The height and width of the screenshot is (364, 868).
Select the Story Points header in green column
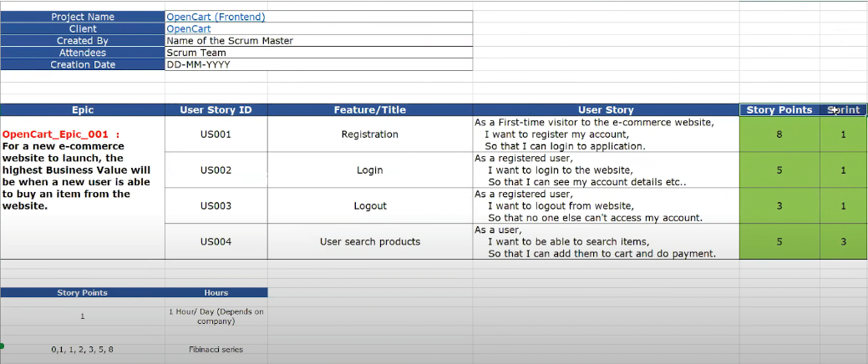(x=779, y=110)
